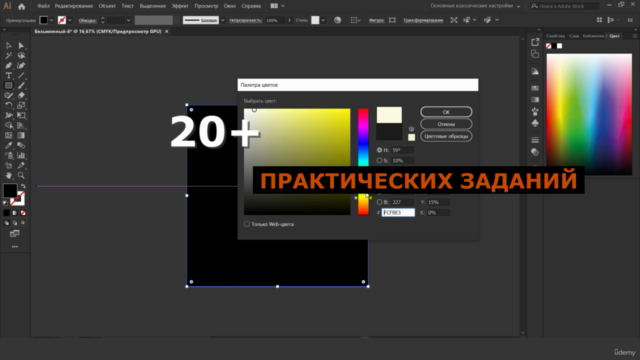640x360 pixels.
Task: Click the hex color input field
Action: point(398,213)
